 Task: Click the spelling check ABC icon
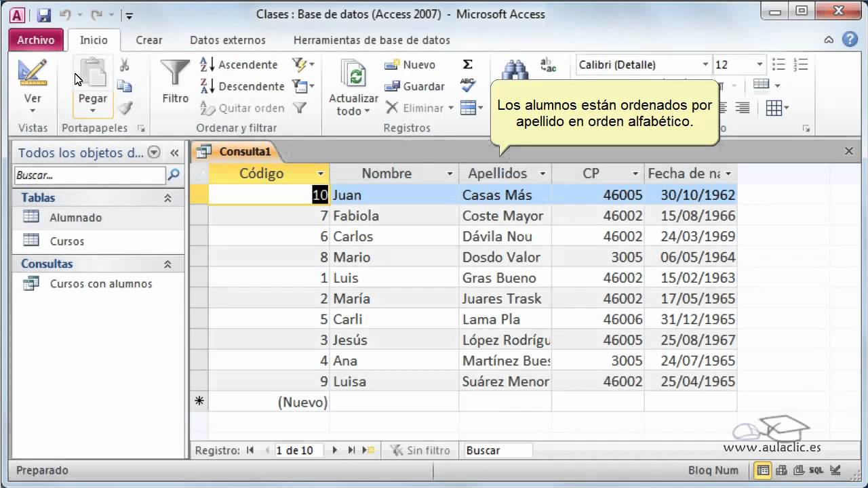pyautogui.click(x=468, y=85)
